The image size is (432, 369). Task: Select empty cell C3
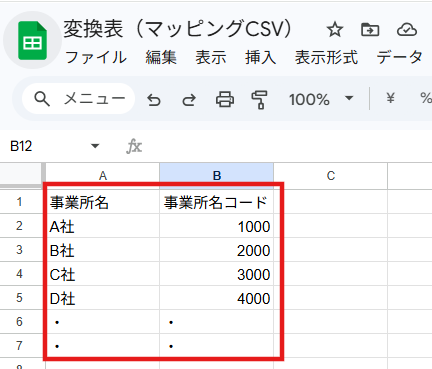pyautogui.click(x=331, y=250)
